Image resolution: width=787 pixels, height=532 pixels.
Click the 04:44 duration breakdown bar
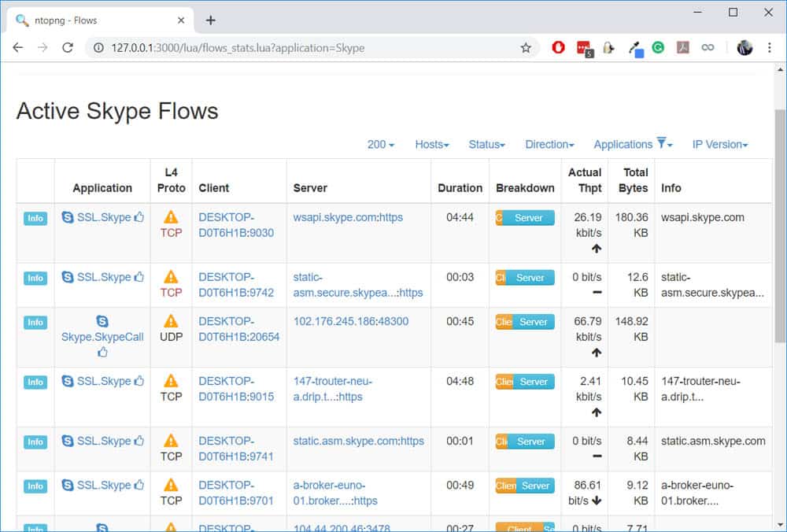525,218
